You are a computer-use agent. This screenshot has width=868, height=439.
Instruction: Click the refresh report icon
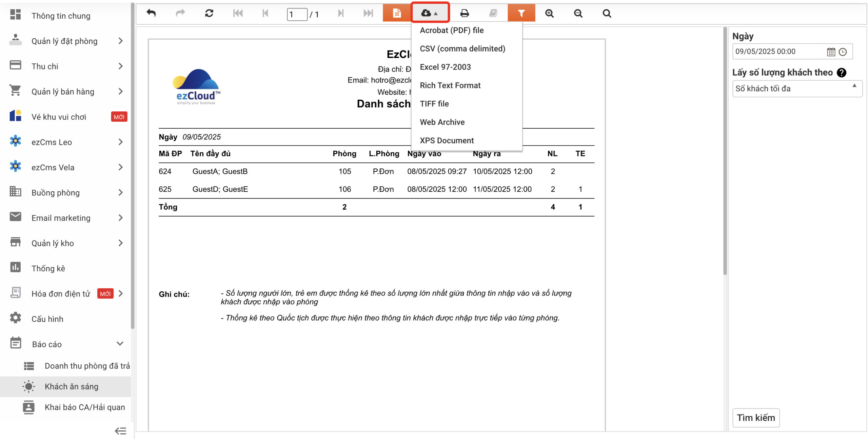coord(209,13)
